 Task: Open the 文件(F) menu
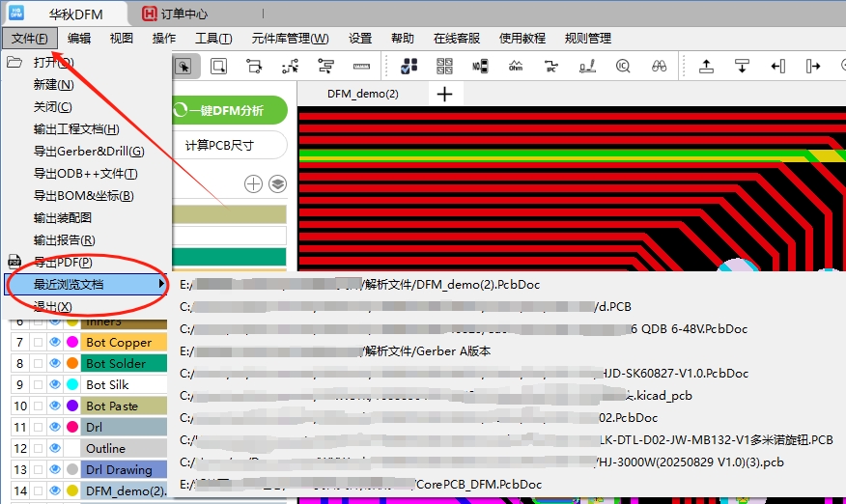pos(29,39)
